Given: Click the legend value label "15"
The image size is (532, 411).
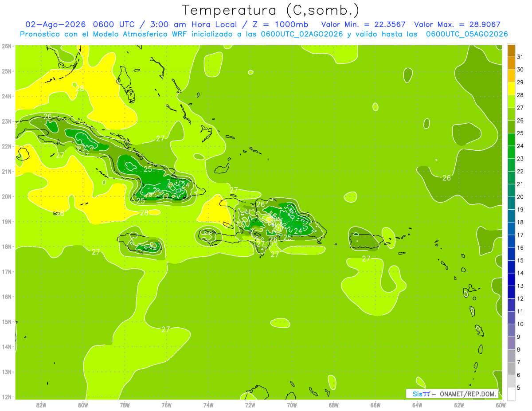Looking at the screenshot, I should (520, 260).
